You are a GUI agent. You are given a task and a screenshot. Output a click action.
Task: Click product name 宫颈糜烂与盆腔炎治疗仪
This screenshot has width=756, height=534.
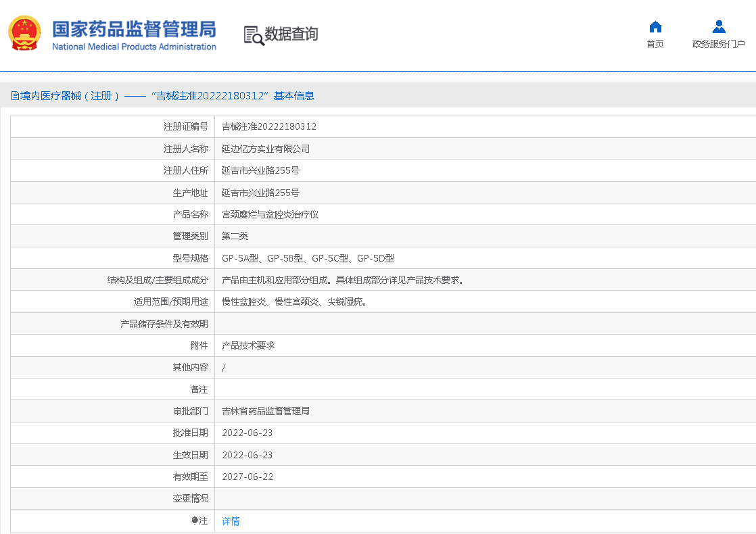pos(270,214)
